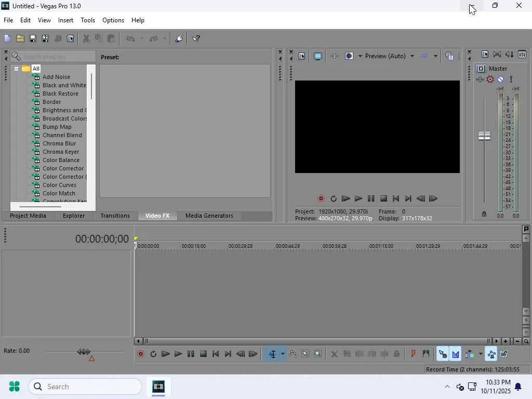Image resolution: width=532 pixels, height=399 pixels.
Task: Solo the Master bus
Action: point(511,79)
